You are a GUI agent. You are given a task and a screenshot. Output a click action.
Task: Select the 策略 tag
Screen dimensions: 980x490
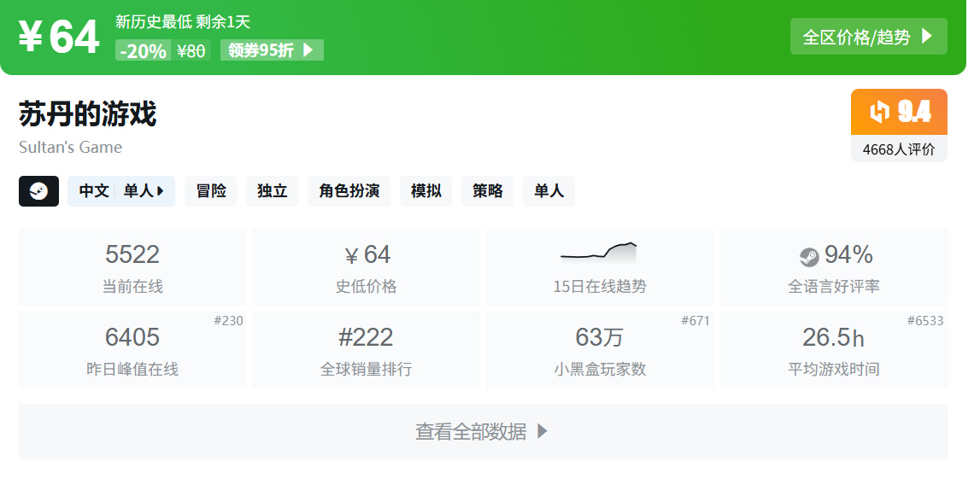point(488,191)
